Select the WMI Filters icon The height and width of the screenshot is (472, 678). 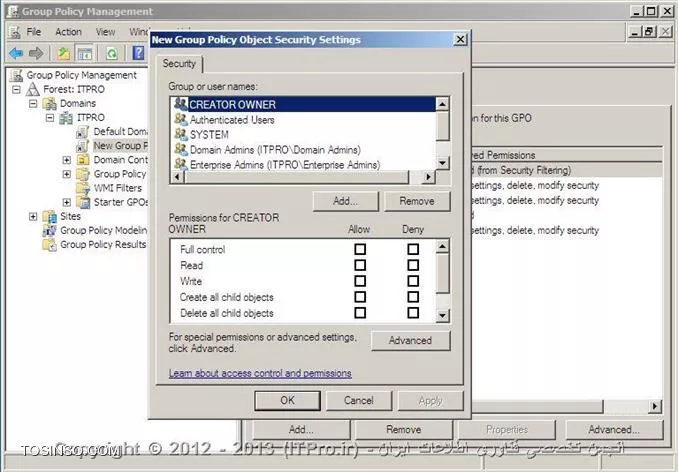[83, 188]
